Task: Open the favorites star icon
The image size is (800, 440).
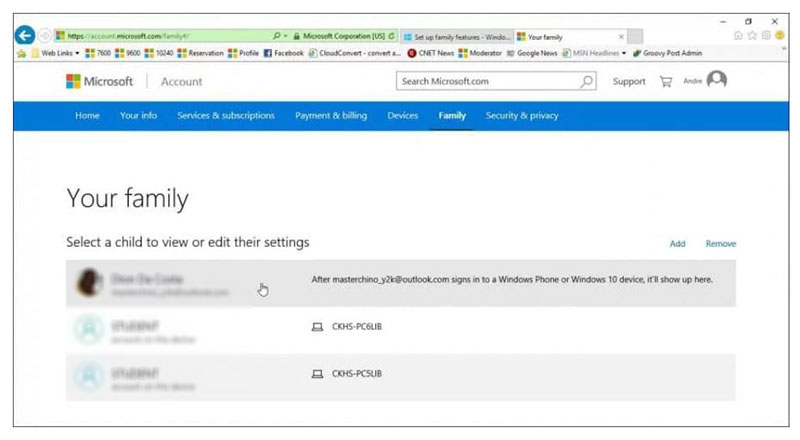Action: (752, 36)
